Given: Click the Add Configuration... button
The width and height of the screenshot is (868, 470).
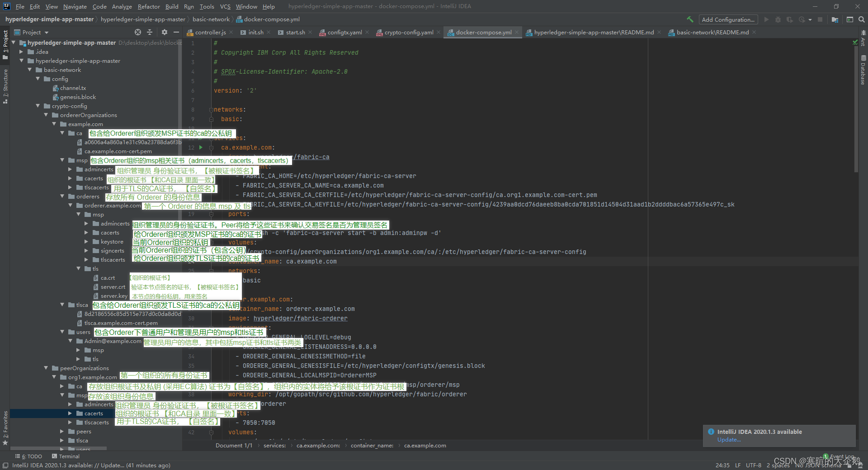Looking at the screenshot, I should coord(728,19).
